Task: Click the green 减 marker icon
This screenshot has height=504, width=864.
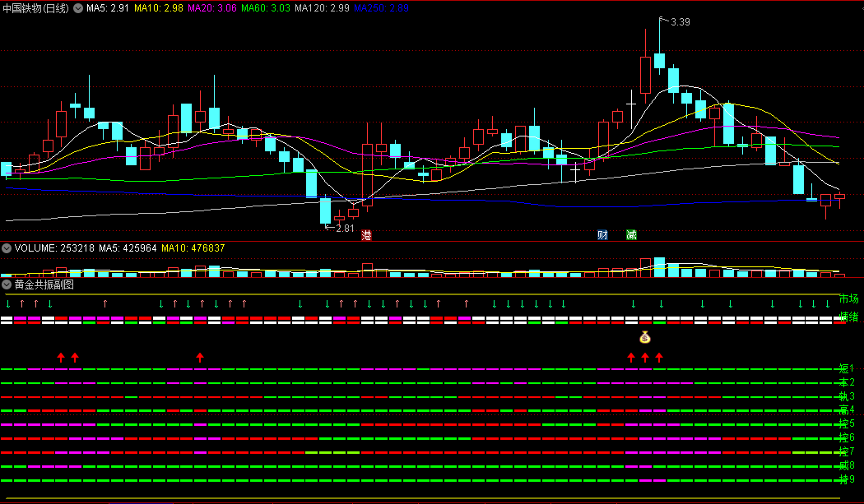Action: click(631, 235)
